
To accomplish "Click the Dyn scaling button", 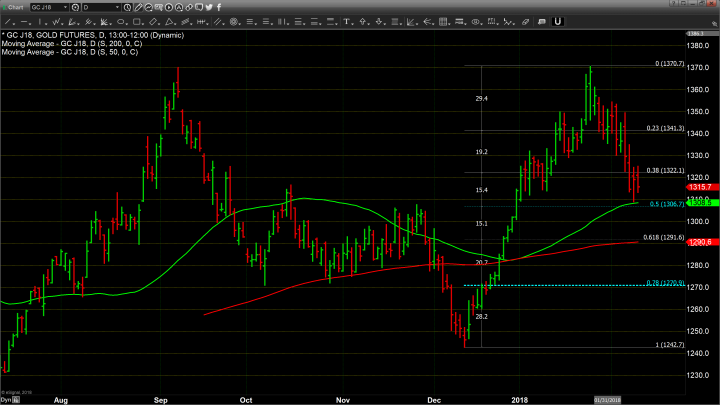I will [x=6, y=399].
